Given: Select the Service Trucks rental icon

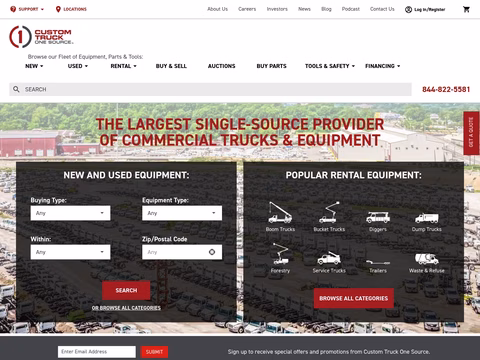Looking at the screenshot, I should coord(329,258).
